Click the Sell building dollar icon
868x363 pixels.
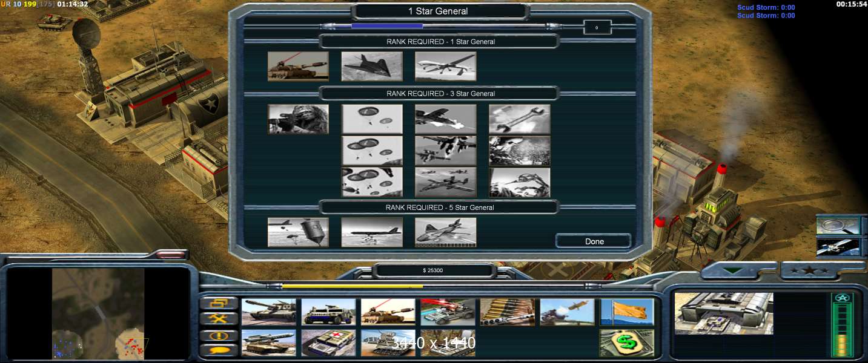(x=627, y=342)
